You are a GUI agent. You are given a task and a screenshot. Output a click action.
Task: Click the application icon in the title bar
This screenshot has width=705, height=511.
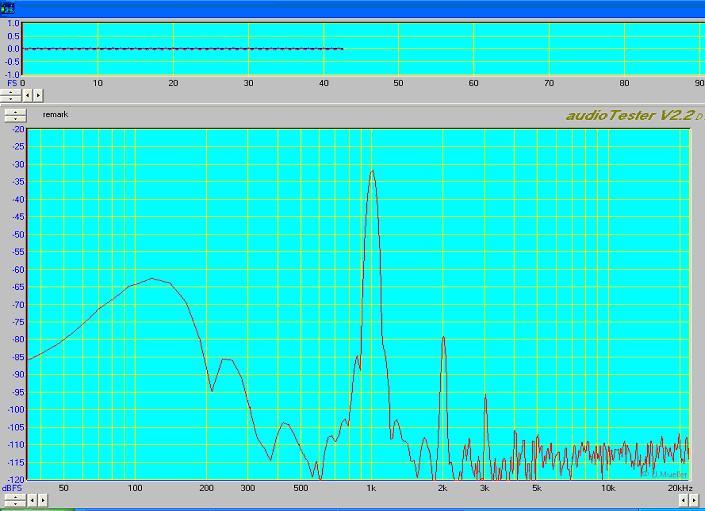tap(8, 8)
